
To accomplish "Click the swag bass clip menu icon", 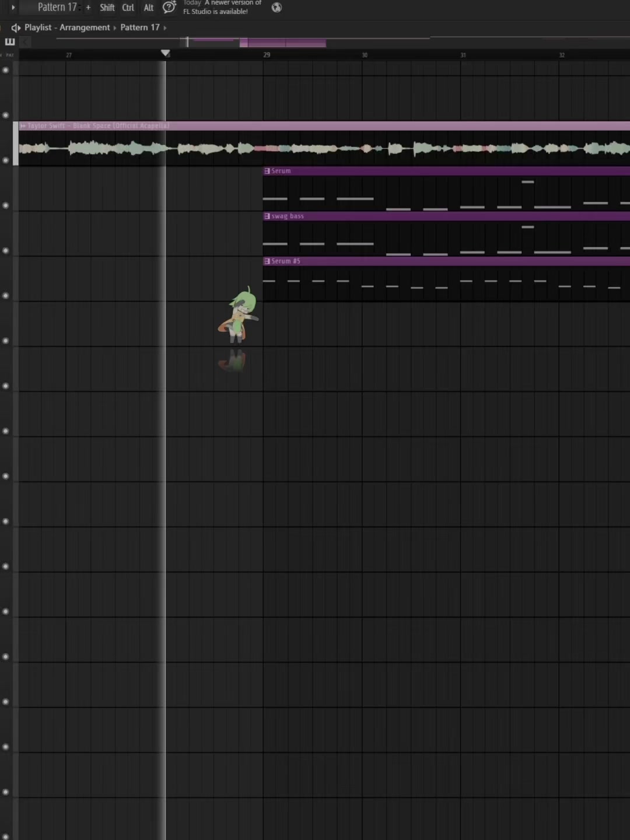I will [x=267, y=216].
